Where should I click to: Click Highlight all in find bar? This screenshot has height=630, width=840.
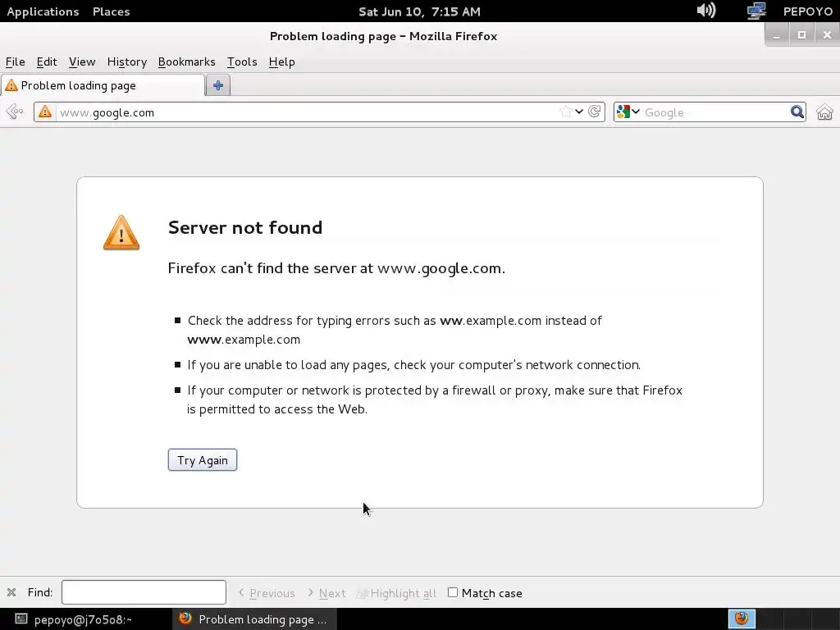point(397,593)
